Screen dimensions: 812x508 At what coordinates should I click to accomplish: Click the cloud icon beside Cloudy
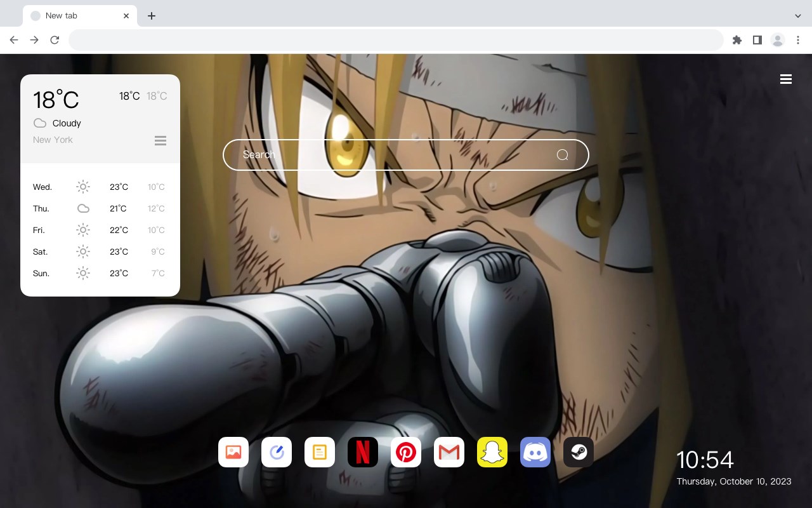coord(40,123)
